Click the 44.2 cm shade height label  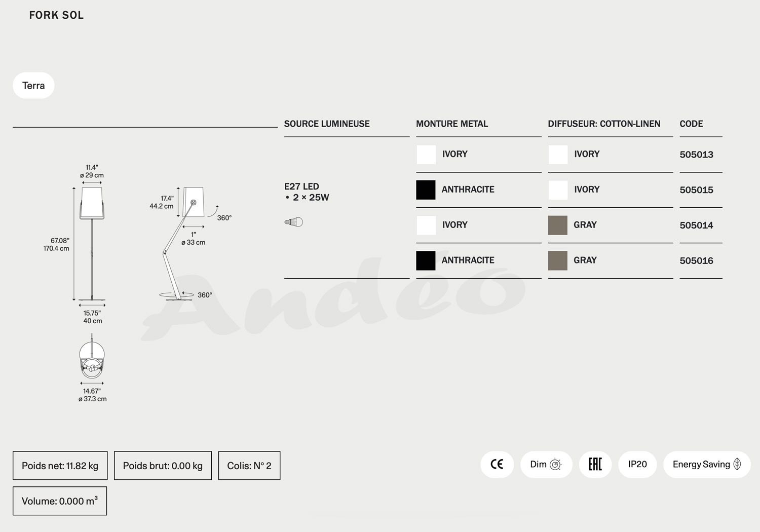click(x=162, y=206)
